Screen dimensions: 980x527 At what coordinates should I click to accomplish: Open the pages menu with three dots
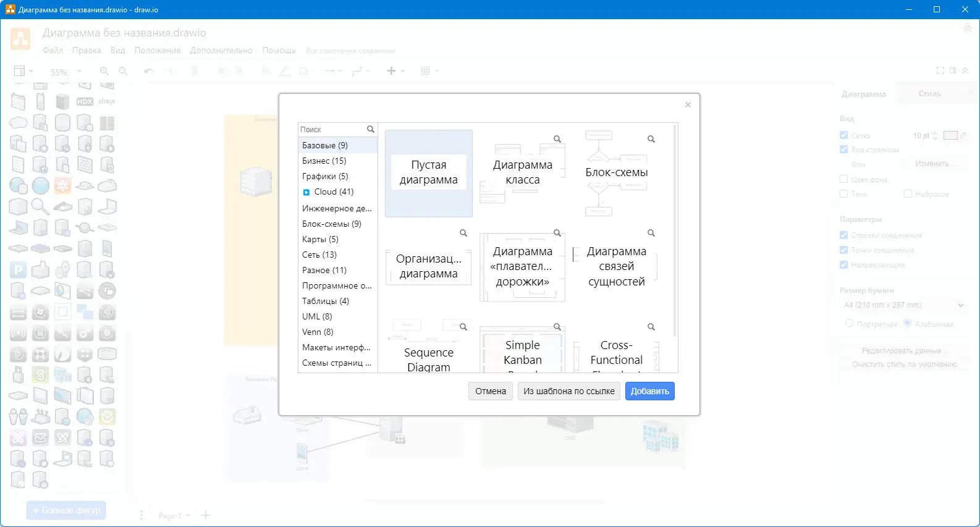pyautogui.click(x=142, y=515)
